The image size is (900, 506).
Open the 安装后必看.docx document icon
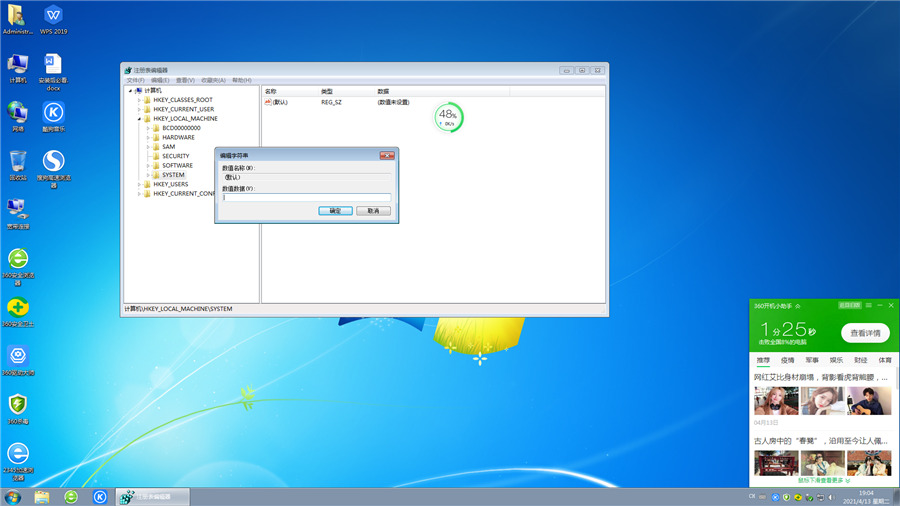click(53, 72)
